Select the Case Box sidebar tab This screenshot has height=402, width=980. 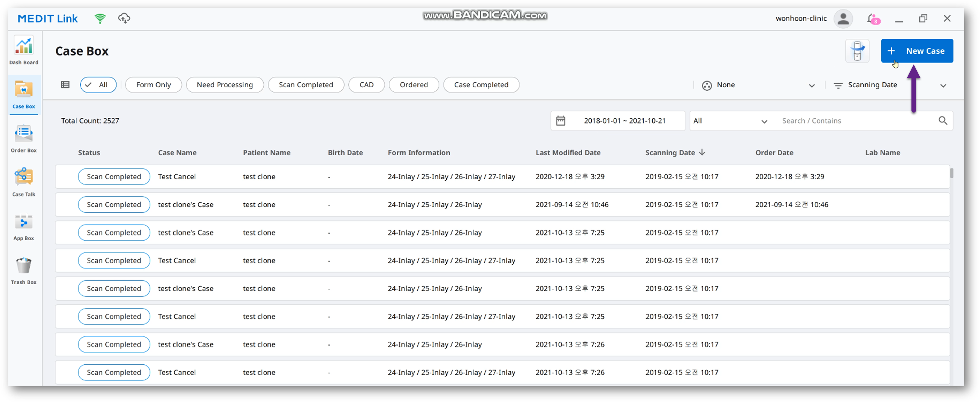pyautogui.click(x=24, y=95)
